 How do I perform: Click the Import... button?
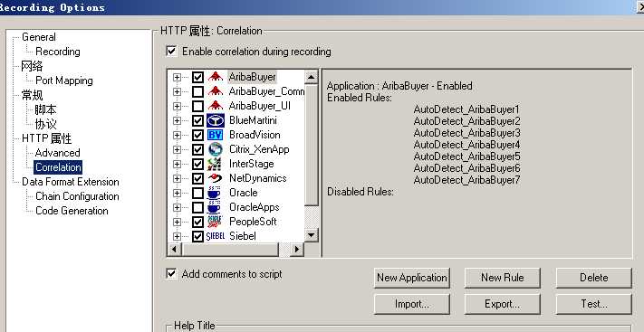click(412, 304)
